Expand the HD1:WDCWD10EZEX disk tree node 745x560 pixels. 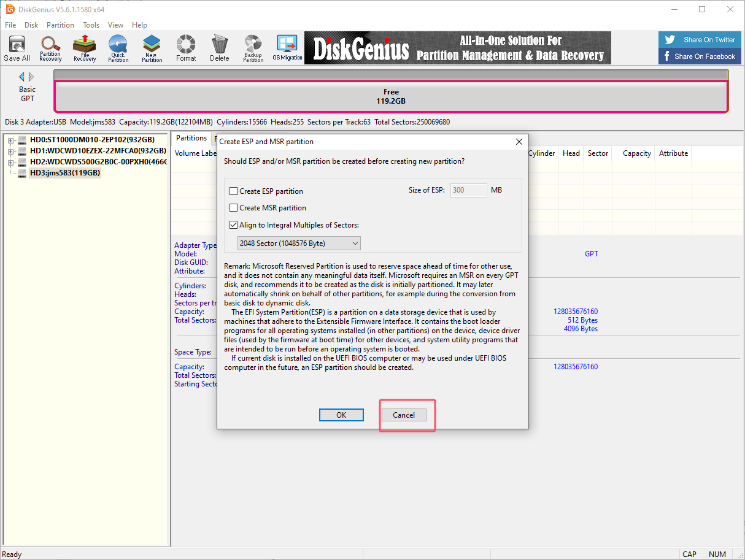[10, 151]
